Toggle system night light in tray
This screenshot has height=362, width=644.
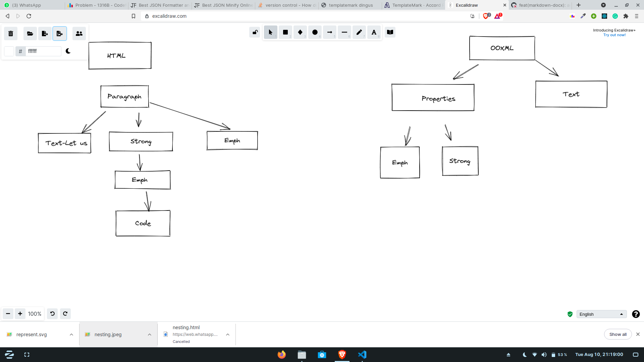click(525, 355)
